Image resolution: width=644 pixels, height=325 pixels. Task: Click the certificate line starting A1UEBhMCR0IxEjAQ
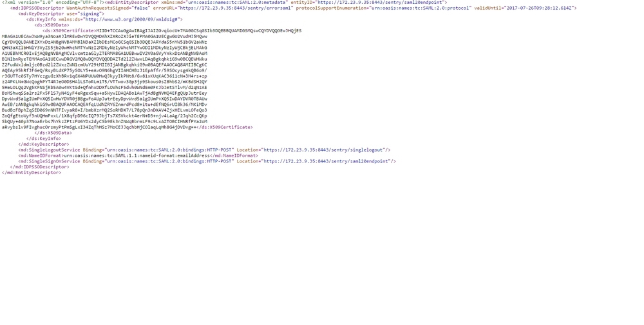point(104,54)
